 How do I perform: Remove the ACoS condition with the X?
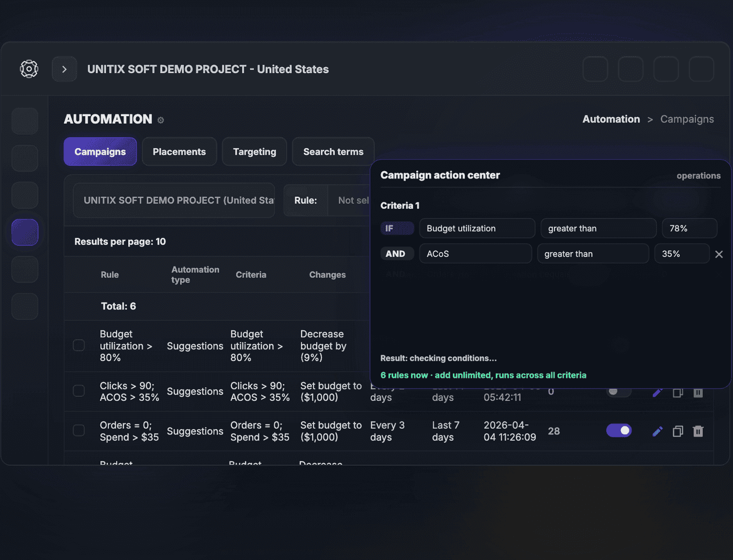pyautogui.click(x=719, y=254)
